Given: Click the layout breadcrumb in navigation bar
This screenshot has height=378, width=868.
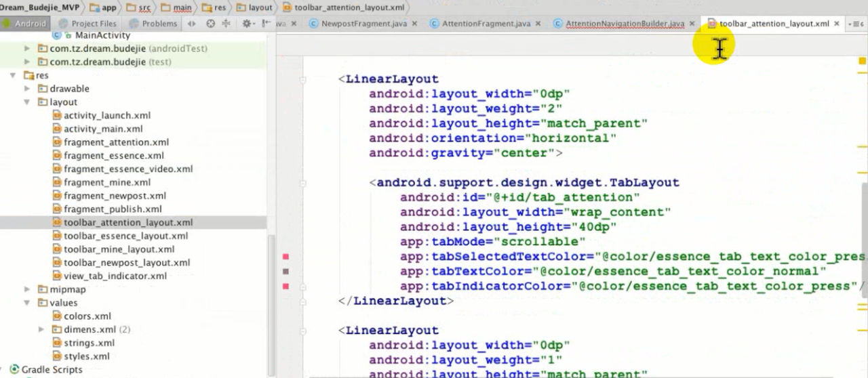Looking at the screenshot, I should click(260, 7).
